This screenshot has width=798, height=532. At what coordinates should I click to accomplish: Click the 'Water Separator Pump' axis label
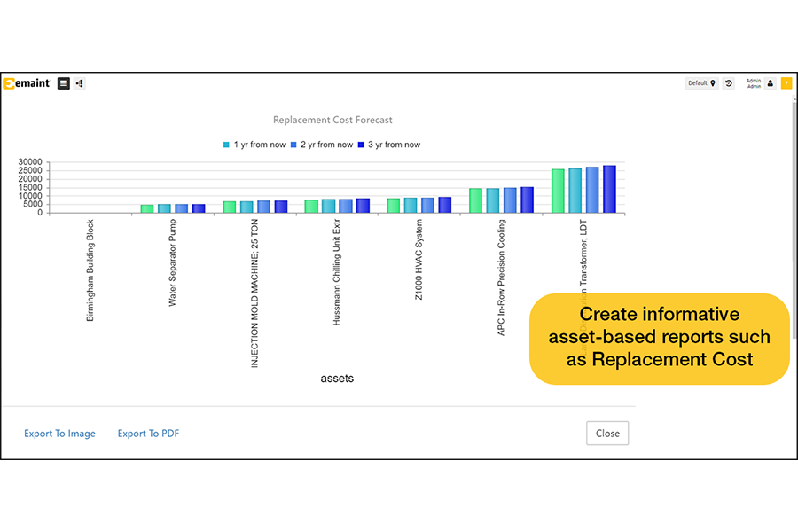tap(173, 262)
